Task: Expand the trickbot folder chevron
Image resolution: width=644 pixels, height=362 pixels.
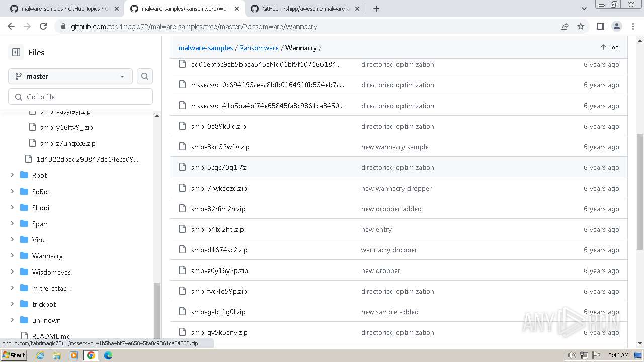Action: tap(12, 304)
